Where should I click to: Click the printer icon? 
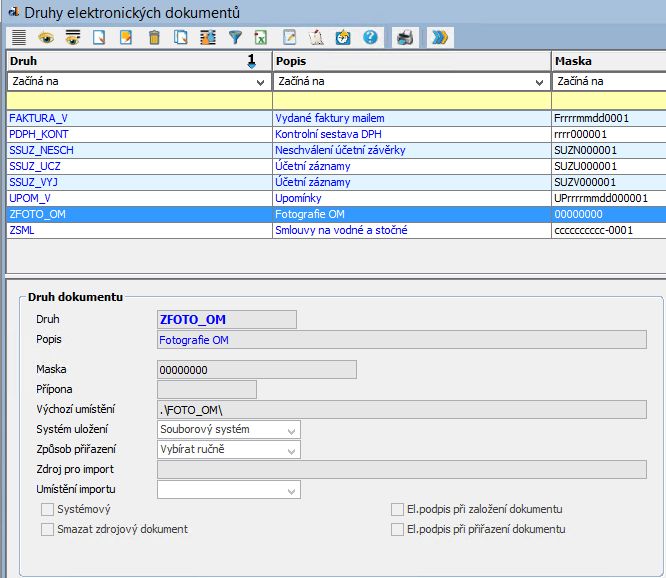pos(405,38)
